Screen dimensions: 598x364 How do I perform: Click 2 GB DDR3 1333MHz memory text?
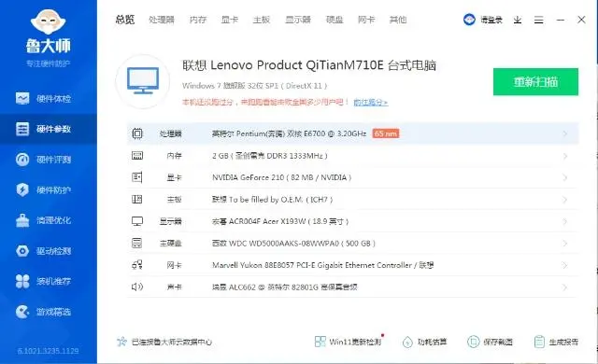click(270, 156)
